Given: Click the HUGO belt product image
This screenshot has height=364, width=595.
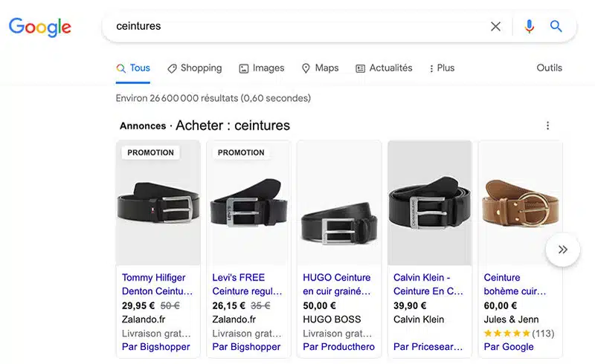Looking at the screenshot, I should pos(338,215).
